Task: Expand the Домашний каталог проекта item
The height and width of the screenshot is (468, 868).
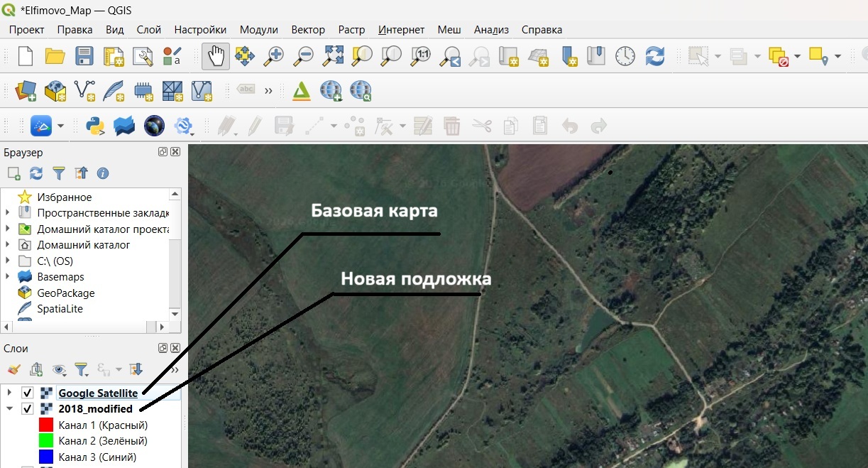Action: pyautogui.click(x=8, y=229)
